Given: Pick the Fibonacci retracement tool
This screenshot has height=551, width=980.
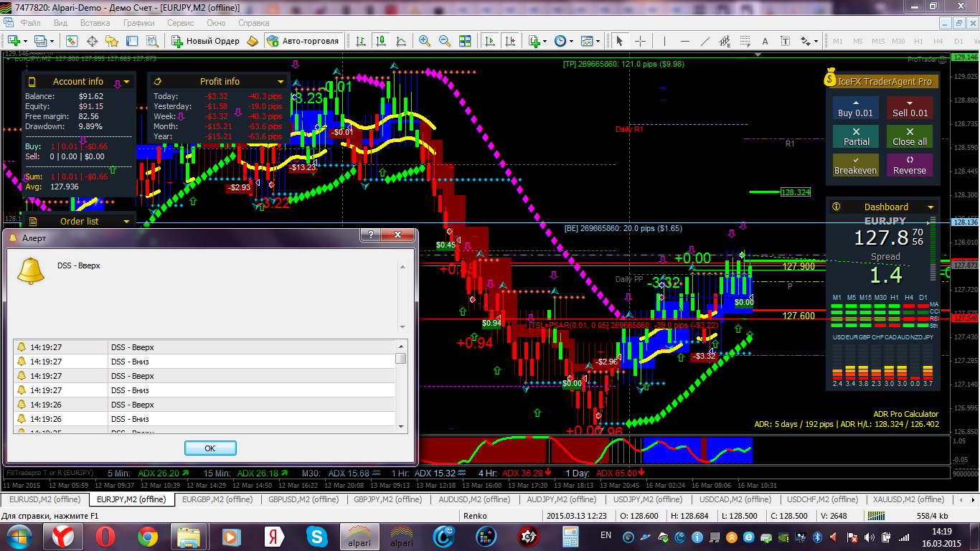Looking at the screenshot, I should [745, 41].
